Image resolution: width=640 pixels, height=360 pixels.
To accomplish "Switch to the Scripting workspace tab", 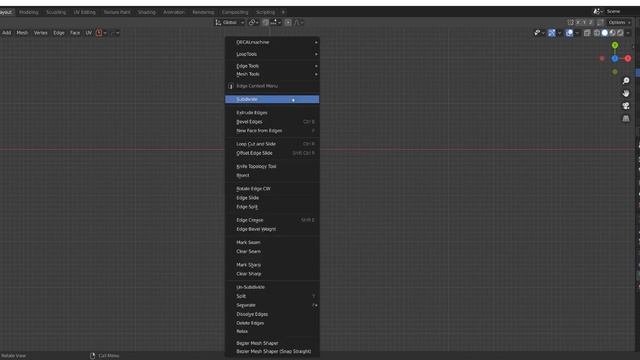I will [x=265, y=12].
